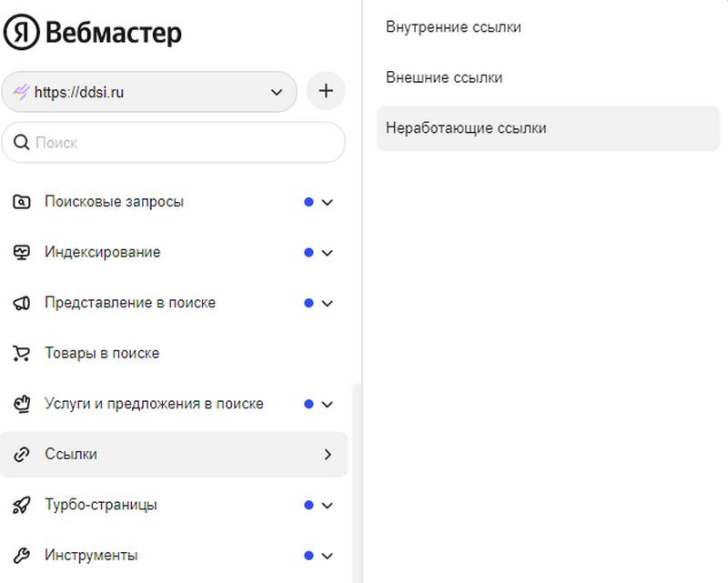This screenshot has width=728, height=583.
Task: Click blue dot next to Турбо-страницы
Action: [x=308, y=505]
